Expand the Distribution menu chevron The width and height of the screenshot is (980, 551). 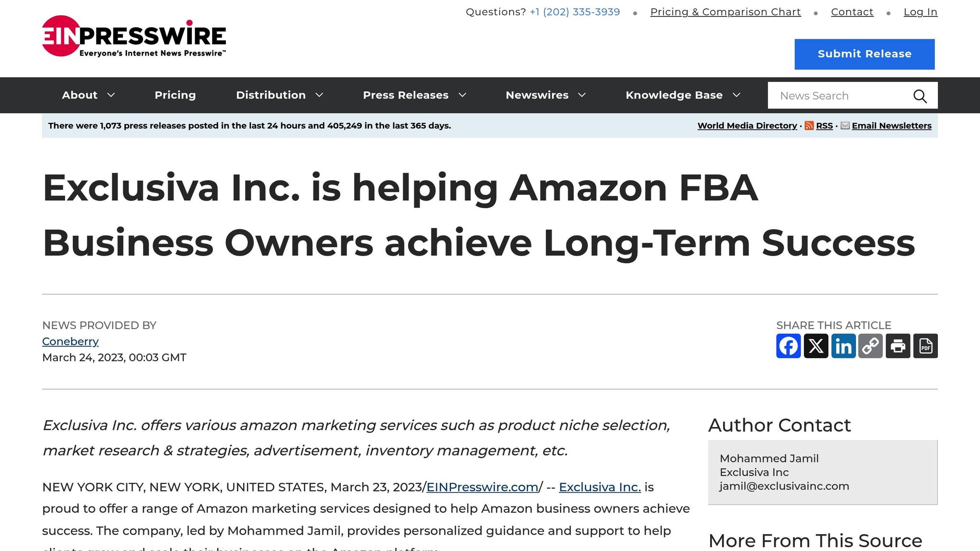point(319,95)
